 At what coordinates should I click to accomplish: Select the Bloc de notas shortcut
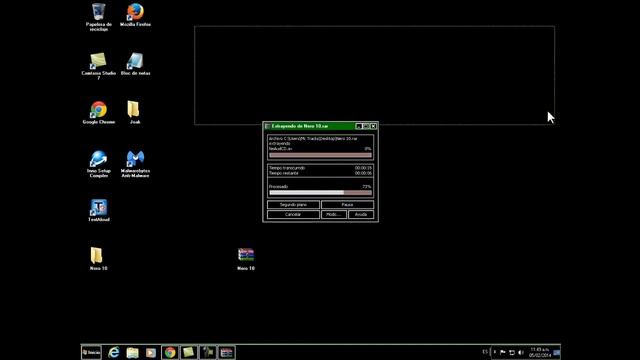(135, 64)
